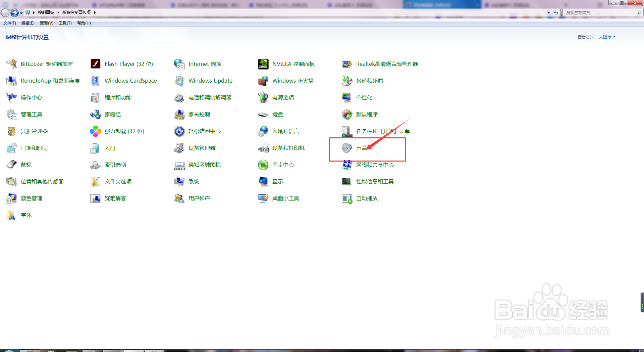Click the 索引选项 link
The image size is (644, 352).
[x=115, y=165]
